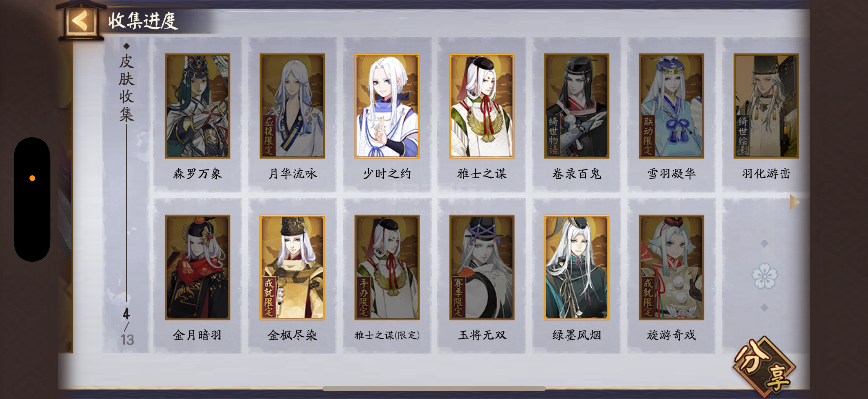The height and width of the screenshot is (399, 868).
Task: Click the back arrow icon
Action: 80,21
